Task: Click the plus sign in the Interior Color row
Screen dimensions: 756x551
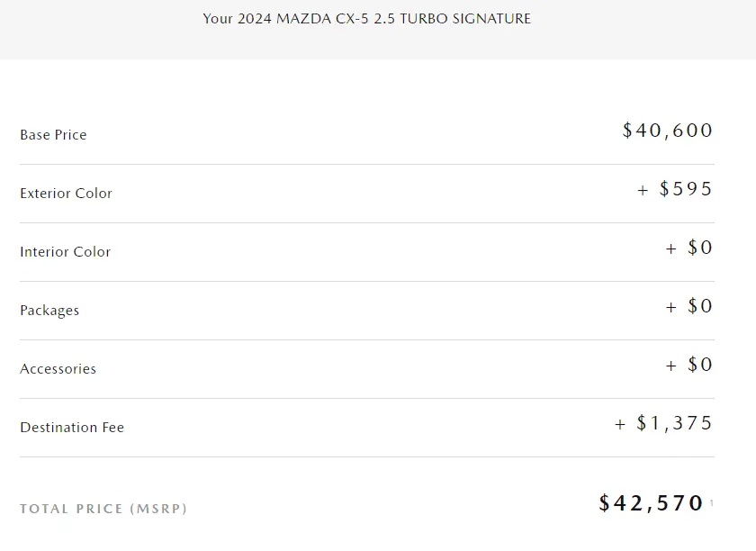Action: point(670,248)
